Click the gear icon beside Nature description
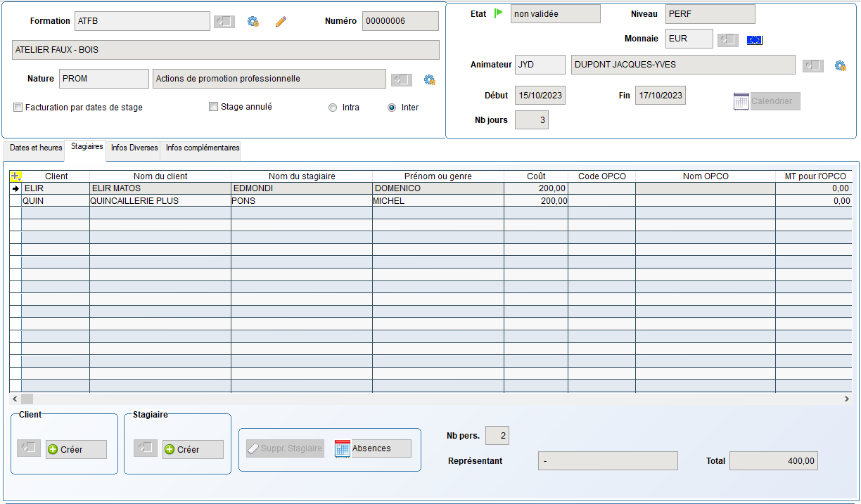 point(430,79)
